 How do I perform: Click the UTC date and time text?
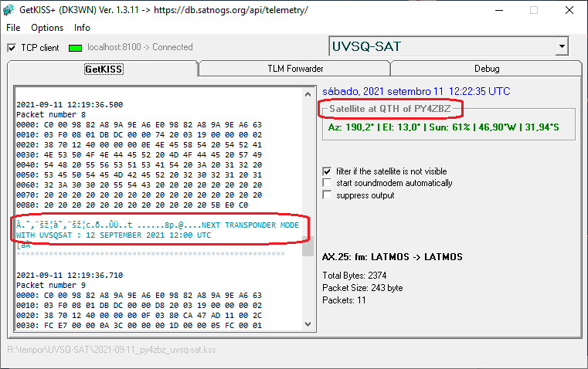416,91
